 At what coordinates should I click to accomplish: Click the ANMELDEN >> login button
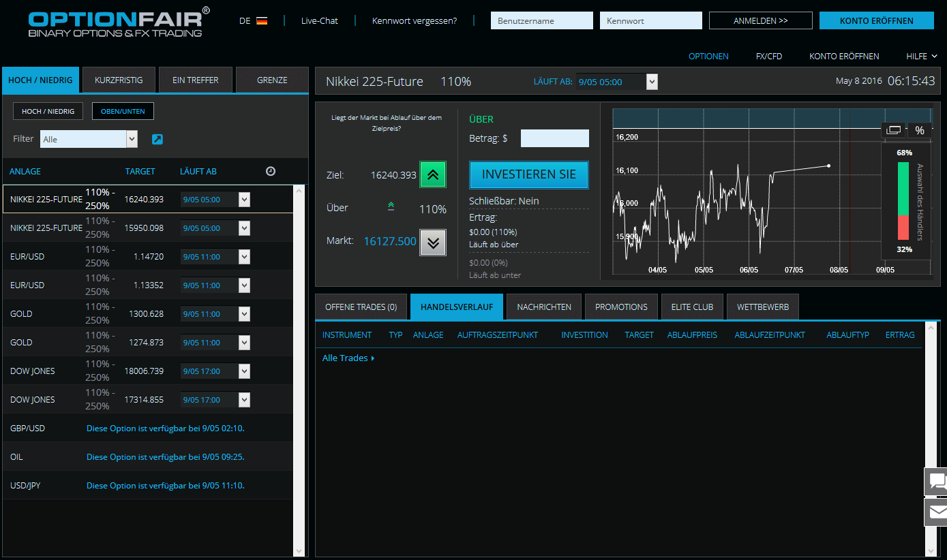(x=761, y=20)
